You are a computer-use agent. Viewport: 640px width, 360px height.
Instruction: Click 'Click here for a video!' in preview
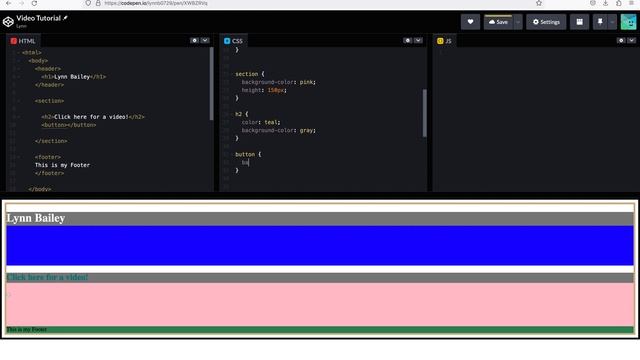click(47, 277)
